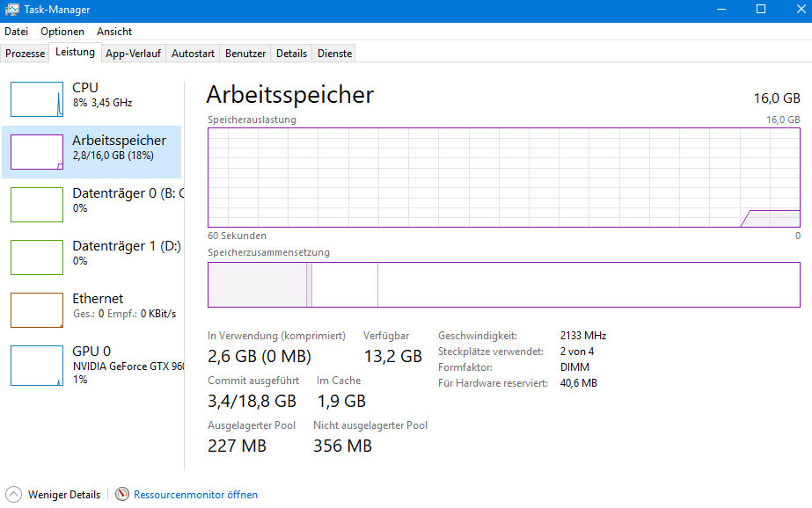Select the CPU mini graph thumbnail
Screen dimensions: 812x508
[x=37, y=99]
